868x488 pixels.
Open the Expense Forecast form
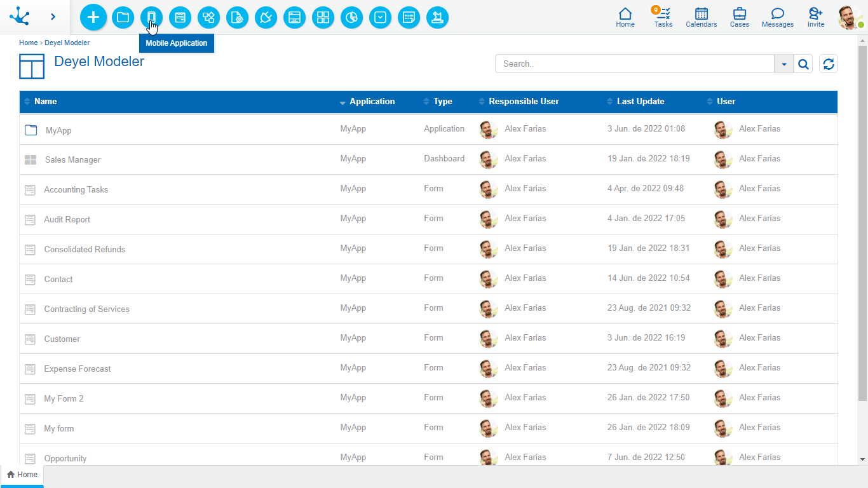pyautogui.click(x=77, y=369)
